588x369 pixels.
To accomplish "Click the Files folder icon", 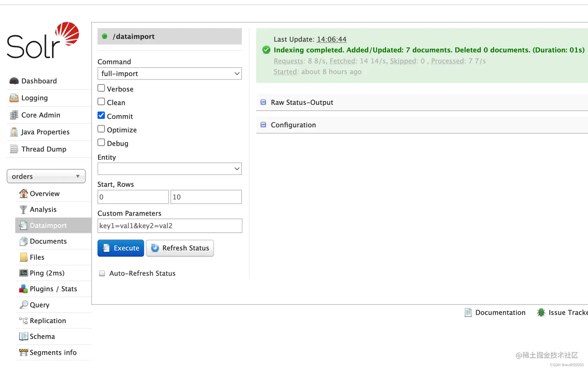I will click(x=23, y=257).
